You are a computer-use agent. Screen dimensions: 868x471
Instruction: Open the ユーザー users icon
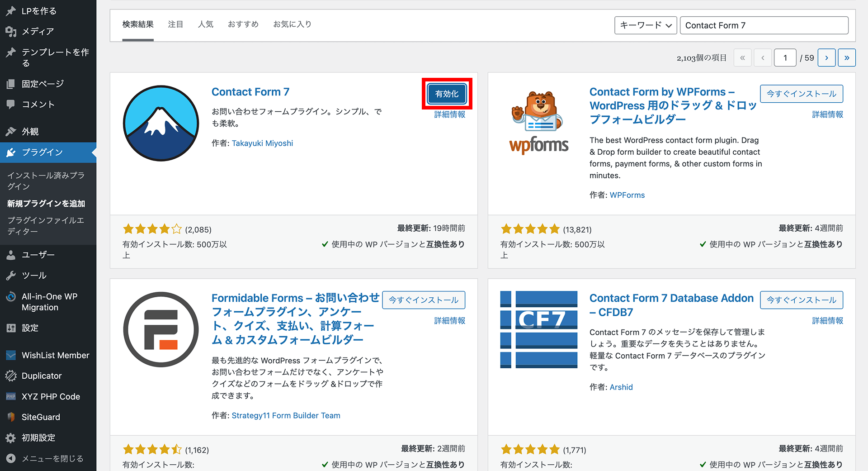(x=11, y=254)
